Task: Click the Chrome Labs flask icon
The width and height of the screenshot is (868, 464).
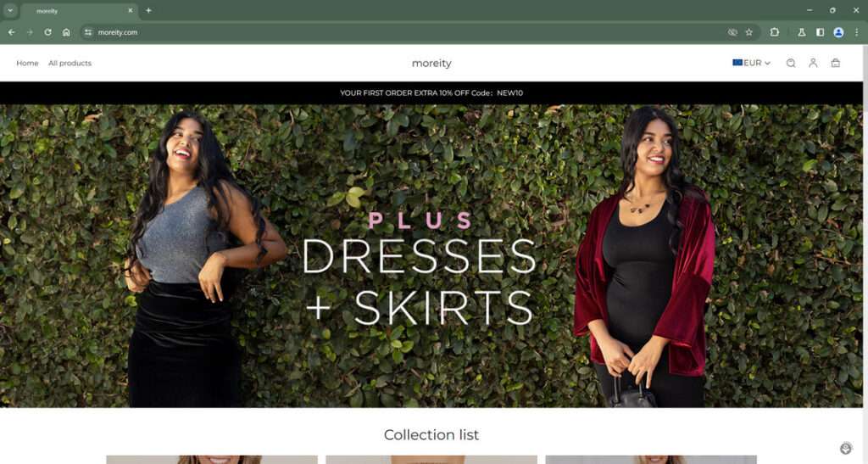Action: [x=802, y=32]
